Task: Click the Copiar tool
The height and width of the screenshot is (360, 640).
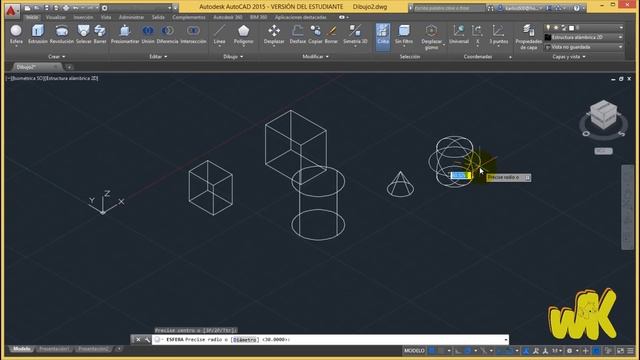Action: click(315, 34)
